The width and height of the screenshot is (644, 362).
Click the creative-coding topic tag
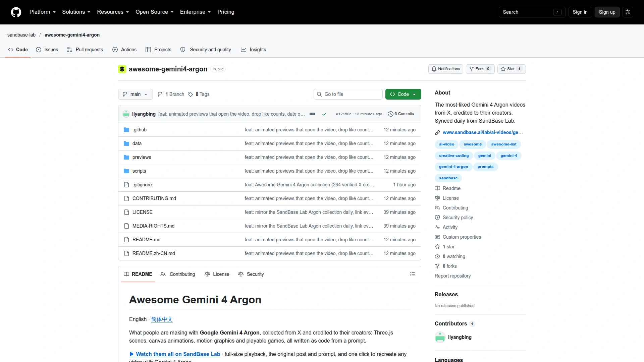(x=454, y=156)
